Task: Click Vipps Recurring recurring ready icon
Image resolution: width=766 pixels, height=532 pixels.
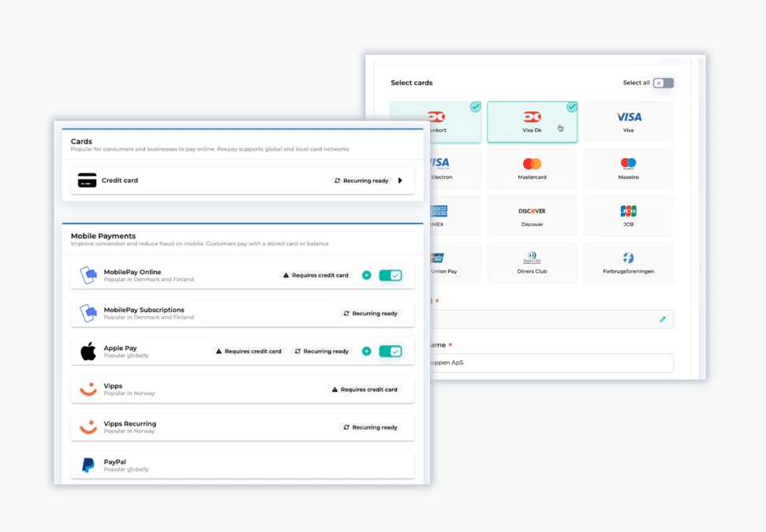Action: click(346, 427)
